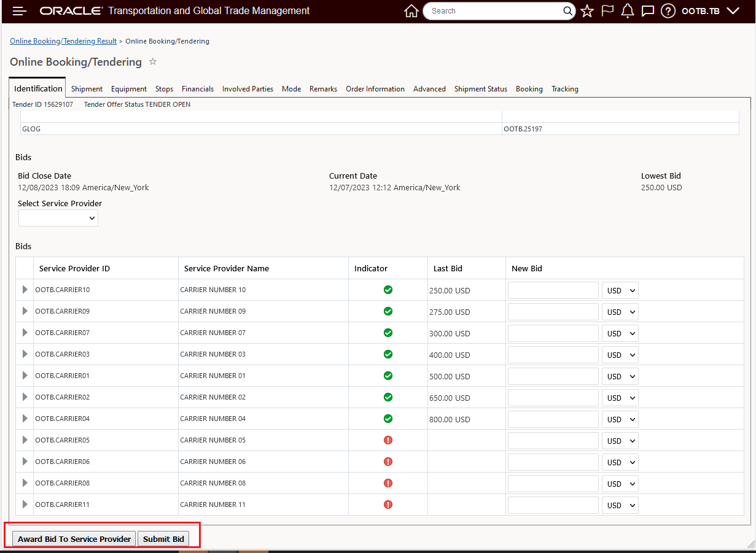This screenshot has width=756, height=553.
Task: Switch to the Involved Parties tab
Action: coord(247,89)
